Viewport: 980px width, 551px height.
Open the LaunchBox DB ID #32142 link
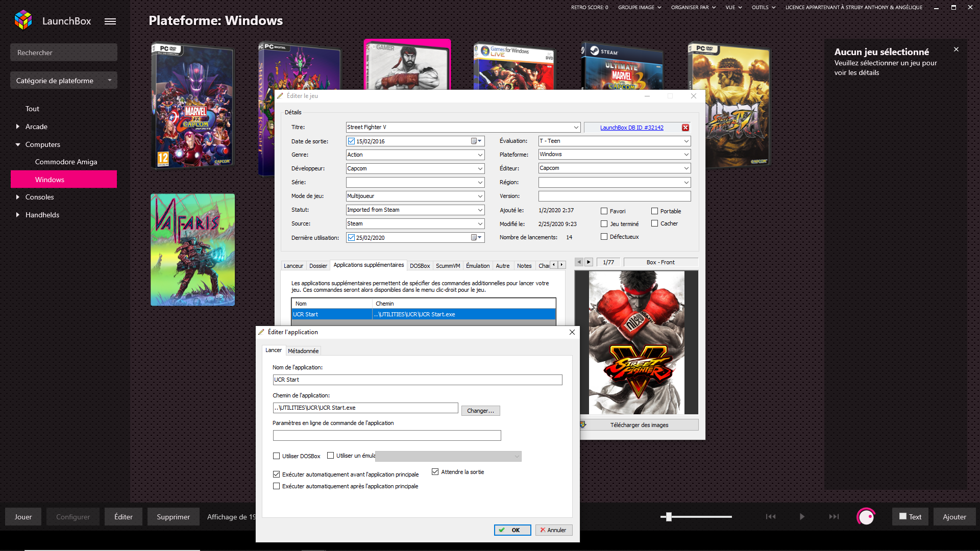(x=632, y=128)
